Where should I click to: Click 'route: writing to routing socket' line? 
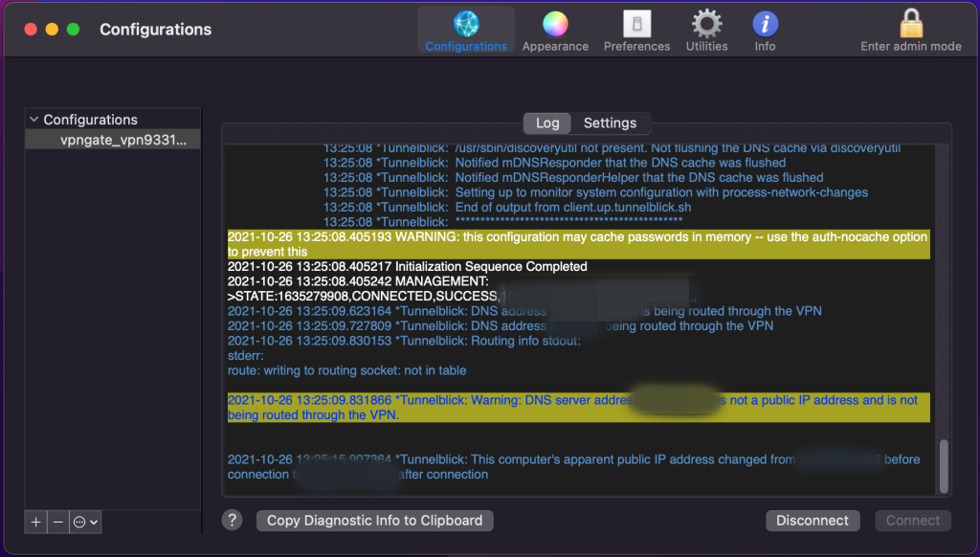pos(346,370)
